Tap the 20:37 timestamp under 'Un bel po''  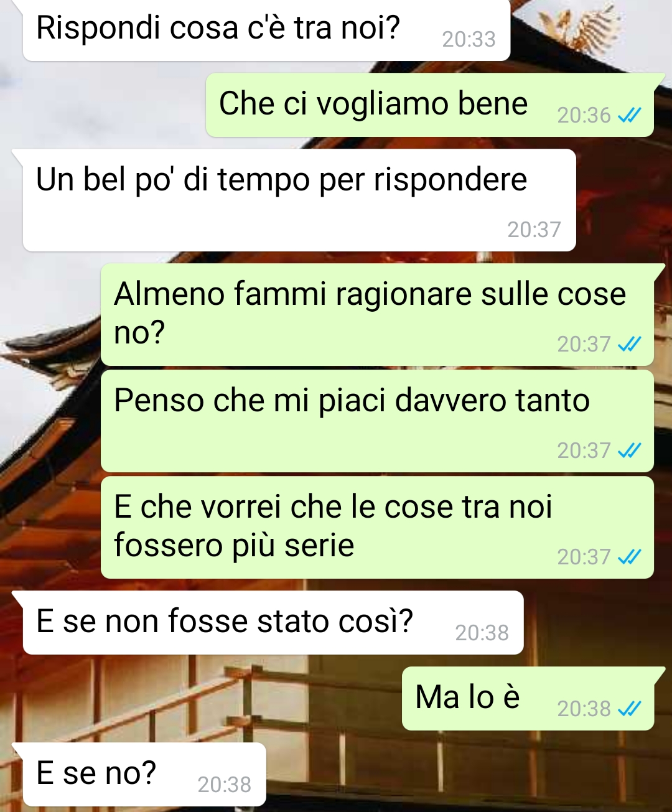point(534,230)
